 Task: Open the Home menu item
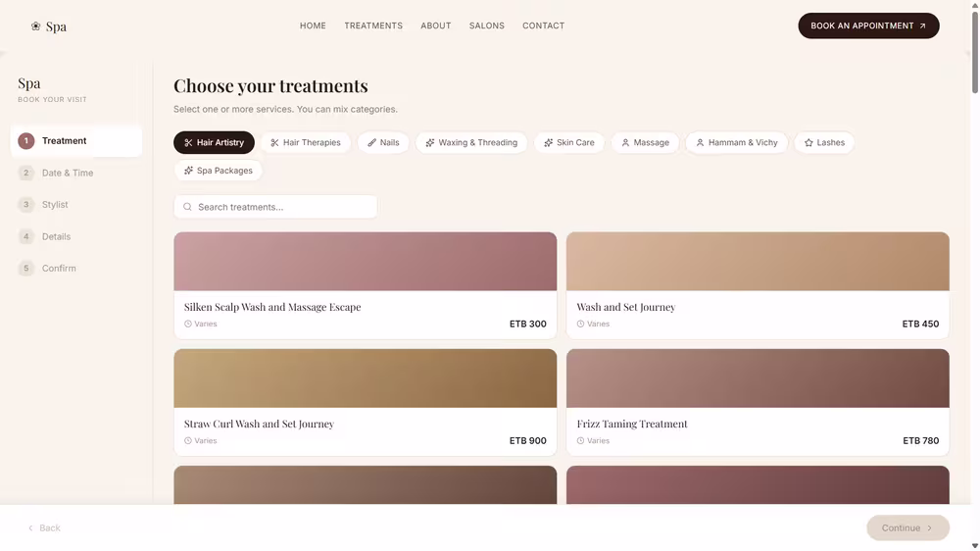tap(313, 25)
